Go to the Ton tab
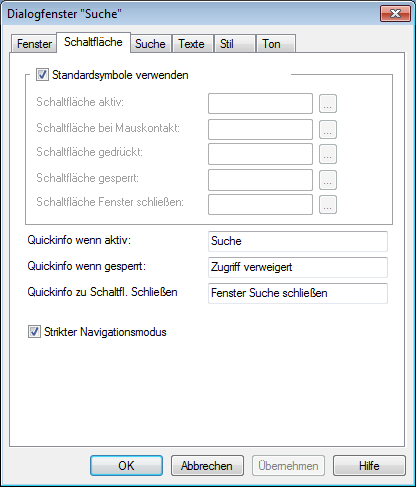This screenshot has width=416, height=487. (x=275, y=44)
